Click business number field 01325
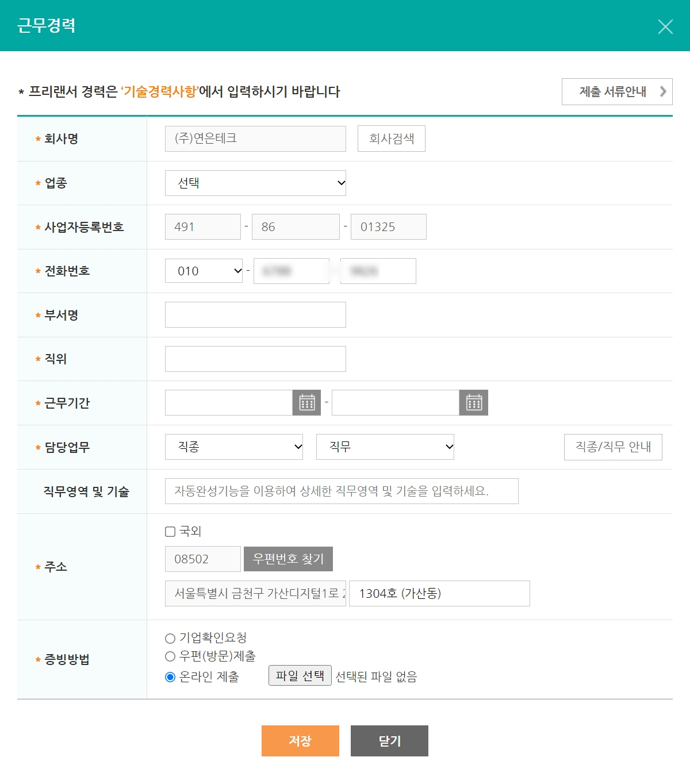This screenshot has width=690, height=784. (x=389, y=226)
